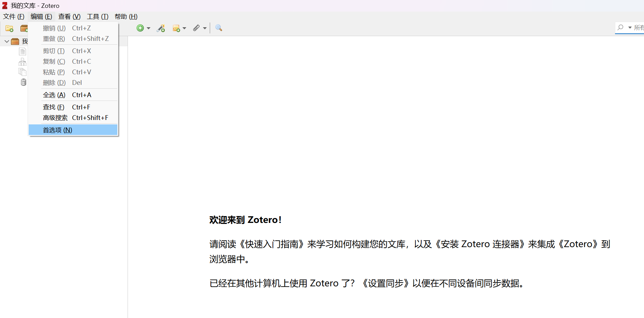Open the New Item dropdown arrow
Viewport: 644px width, 318px height.
click(149, 28)
